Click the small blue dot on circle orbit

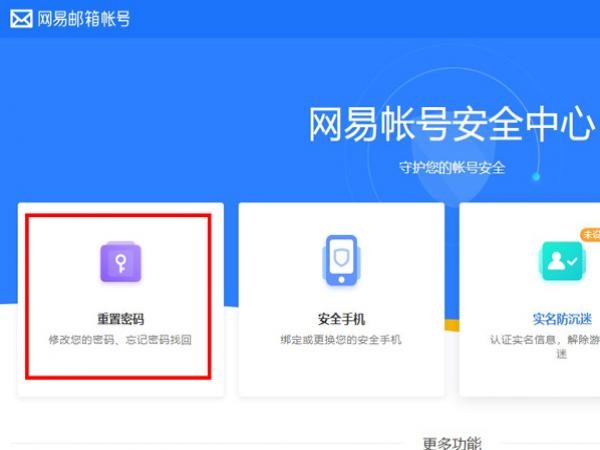pyautogui.click(x=536, y=177)
